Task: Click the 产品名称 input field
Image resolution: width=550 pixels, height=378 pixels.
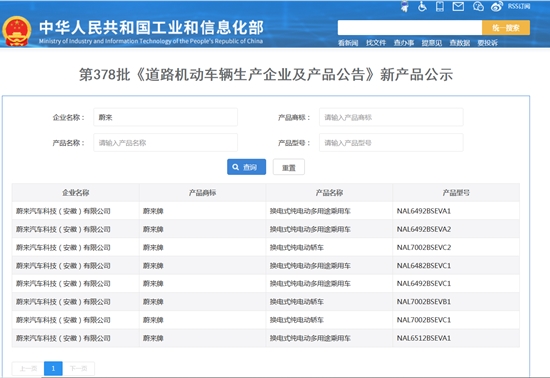Action: 166,142
